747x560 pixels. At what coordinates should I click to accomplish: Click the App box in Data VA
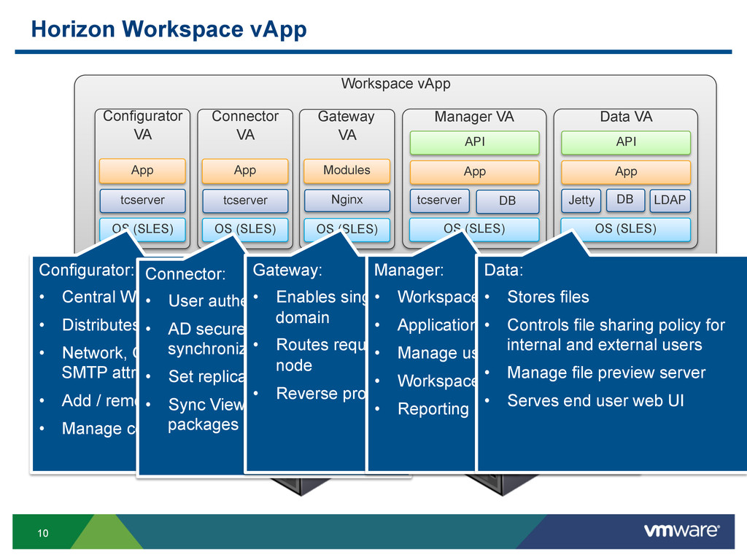pos(625,172)
